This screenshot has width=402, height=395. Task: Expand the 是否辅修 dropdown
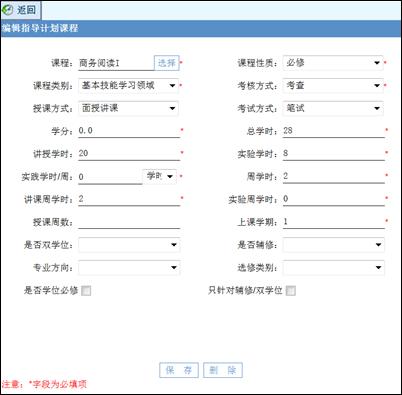coord(334,245)
